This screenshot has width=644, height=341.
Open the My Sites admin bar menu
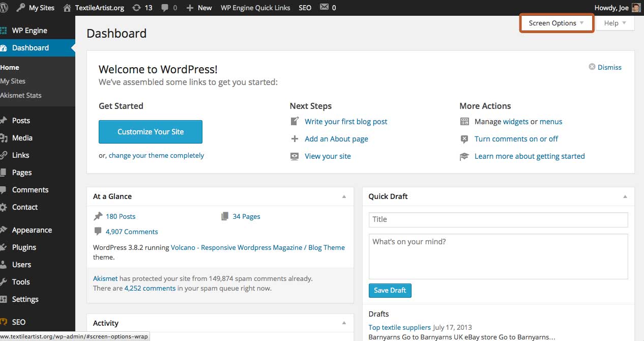[42, 8]
